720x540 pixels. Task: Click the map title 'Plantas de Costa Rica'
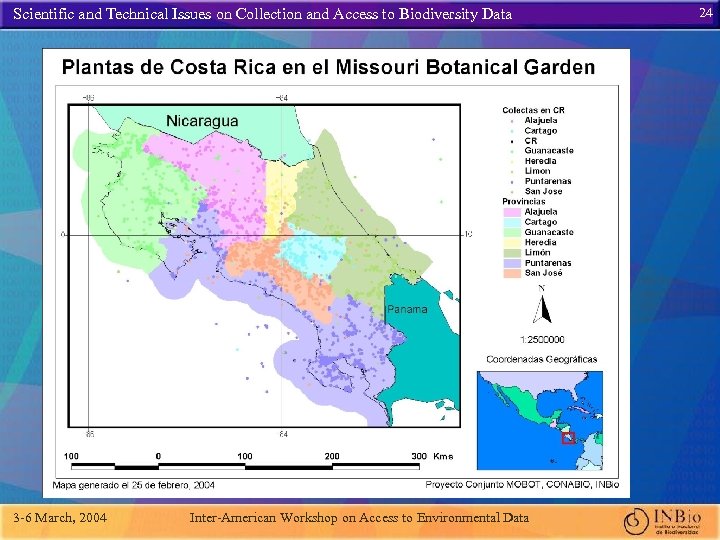(328, 67)
